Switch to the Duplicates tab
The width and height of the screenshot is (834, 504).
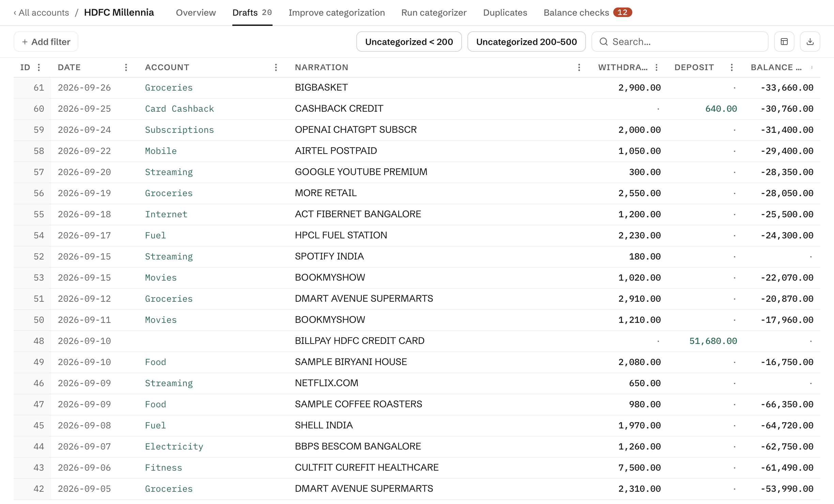tap(505, 13)
